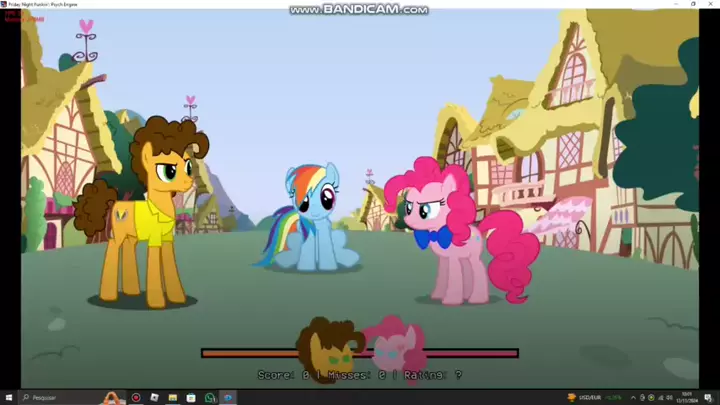
Task: Click the Pinkie Pie character's blue bow tie
Action: [433, 238]
